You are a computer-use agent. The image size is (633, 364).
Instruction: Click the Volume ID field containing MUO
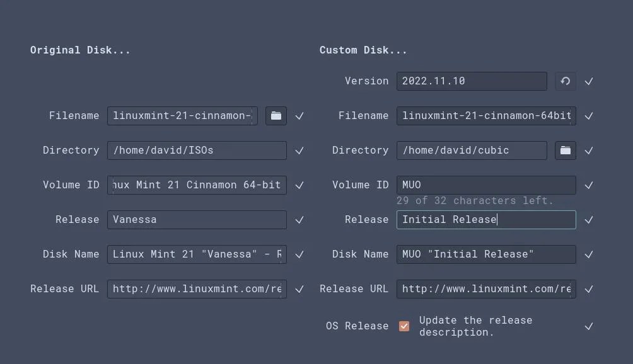(x=485, y=185)
